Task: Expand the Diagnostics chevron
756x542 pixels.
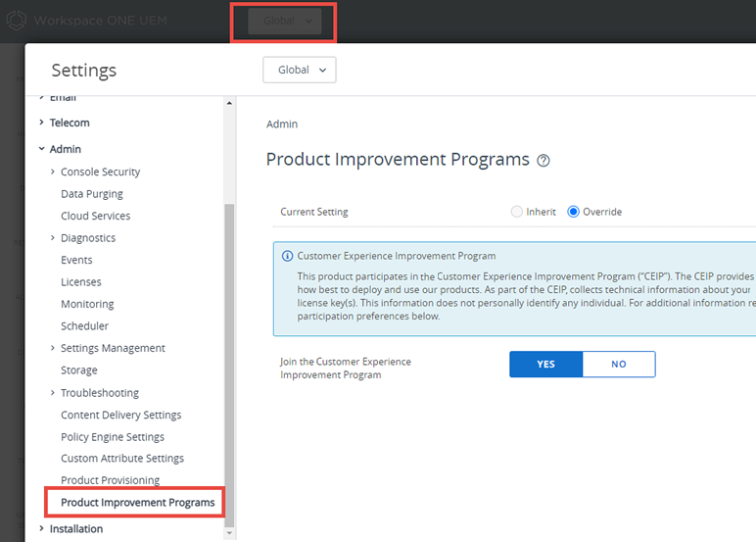Action: point(53,238)
